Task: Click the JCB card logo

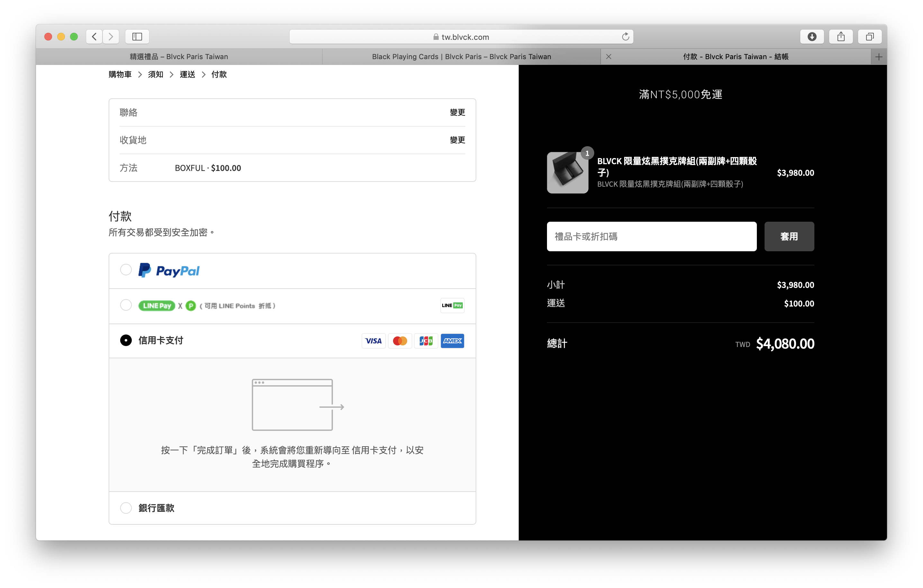Action: click(x=426, y=341)
